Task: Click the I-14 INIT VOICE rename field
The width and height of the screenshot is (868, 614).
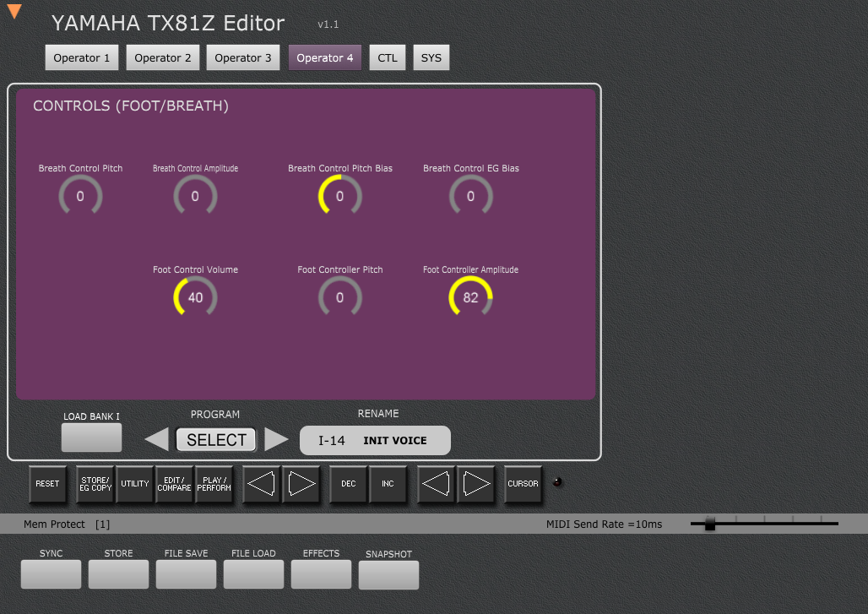Action: (x=375, y=440)
